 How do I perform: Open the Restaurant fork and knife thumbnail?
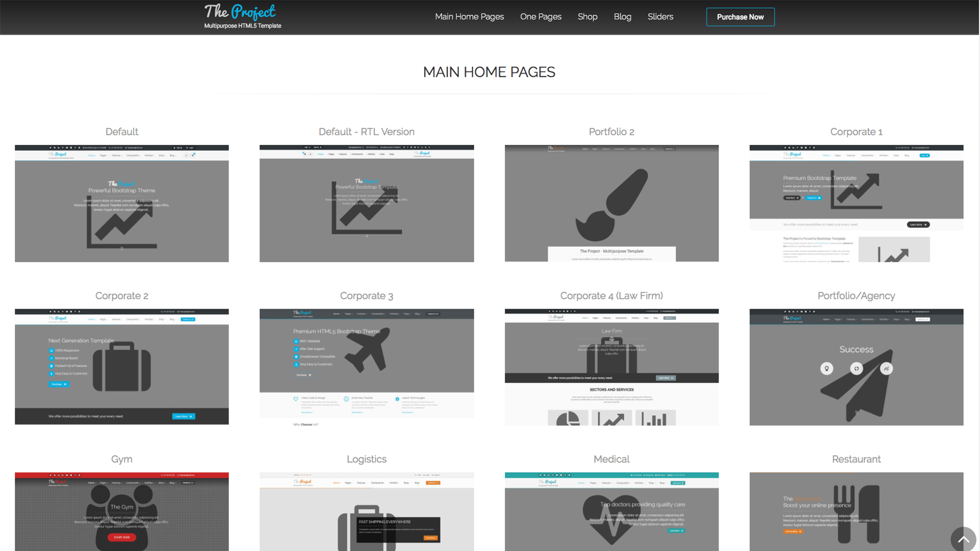click(x=856, y=511)
